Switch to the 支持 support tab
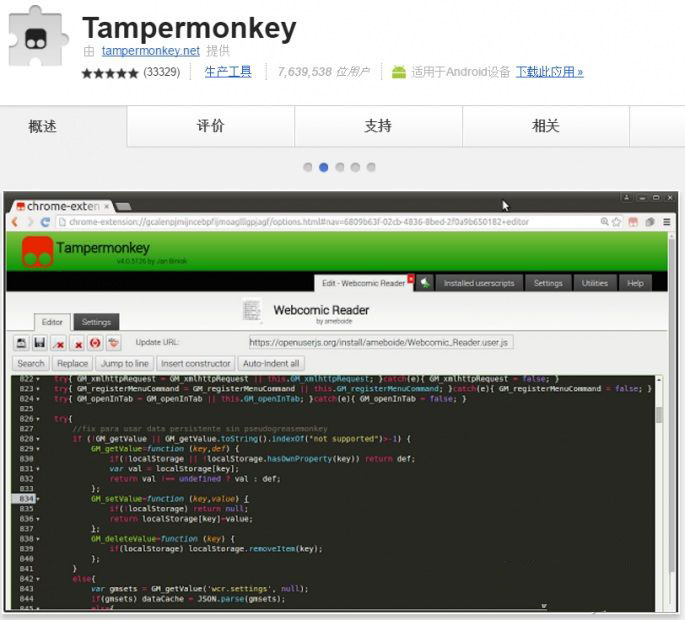Screen dimensions: 685x620 coord(378,126)
